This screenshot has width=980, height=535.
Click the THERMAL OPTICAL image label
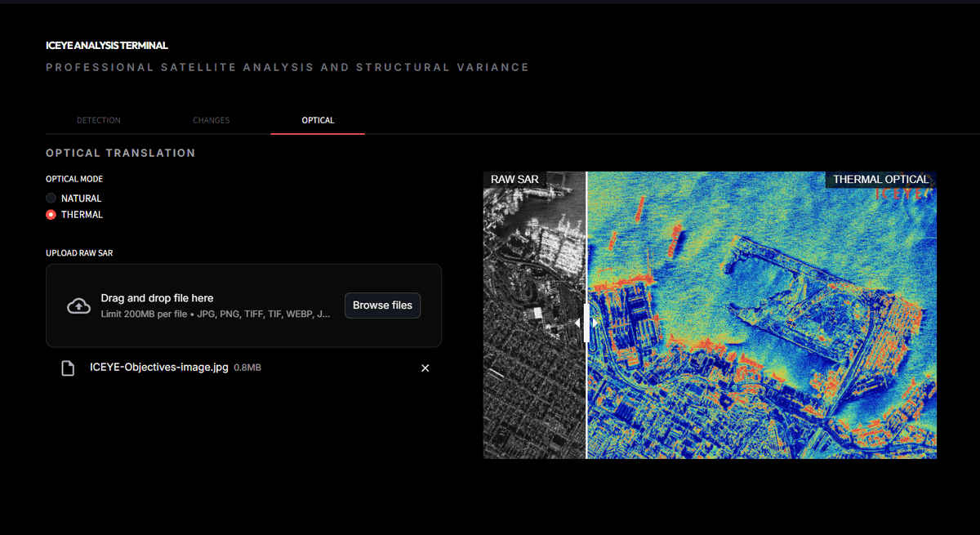[x=880, y=180]
